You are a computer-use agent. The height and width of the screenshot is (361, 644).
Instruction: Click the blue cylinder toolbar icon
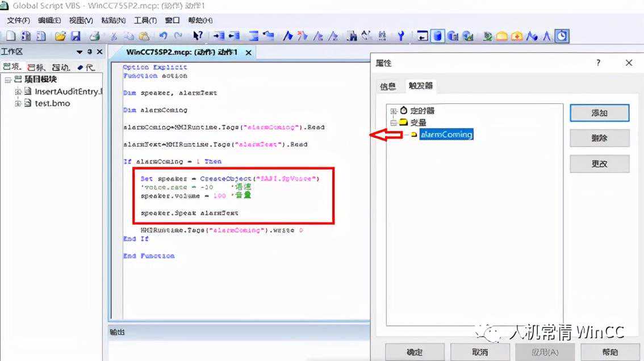(437, 36)
